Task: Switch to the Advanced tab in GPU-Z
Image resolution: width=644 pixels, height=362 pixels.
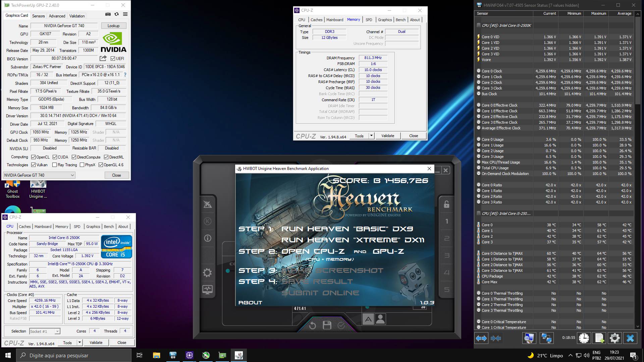Action: (x=57, y=16)
